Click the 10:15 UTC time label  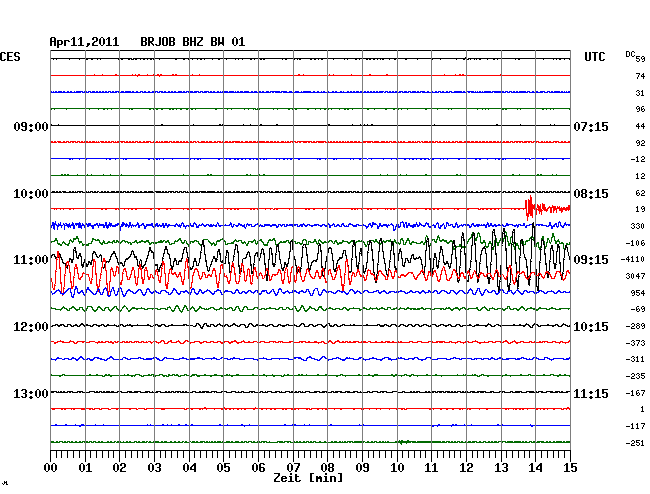pyautogui.click(x=591, y=327)
